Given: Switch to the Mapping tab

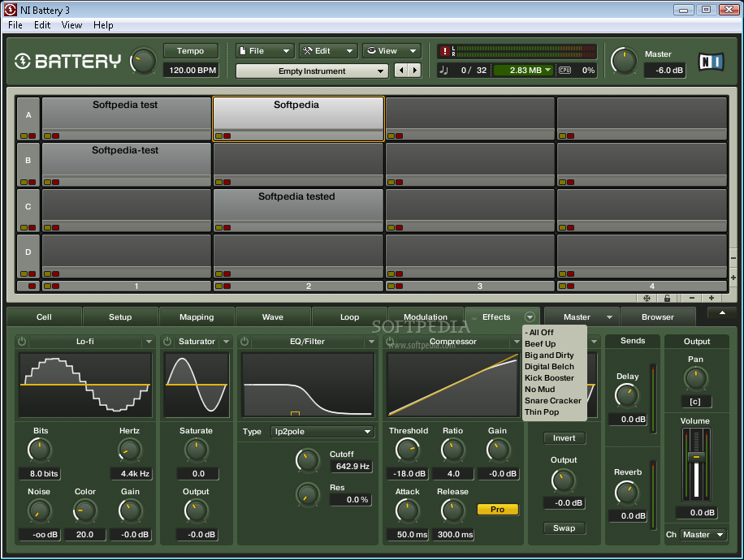Looking at the screenshot, I should [197, 317].
